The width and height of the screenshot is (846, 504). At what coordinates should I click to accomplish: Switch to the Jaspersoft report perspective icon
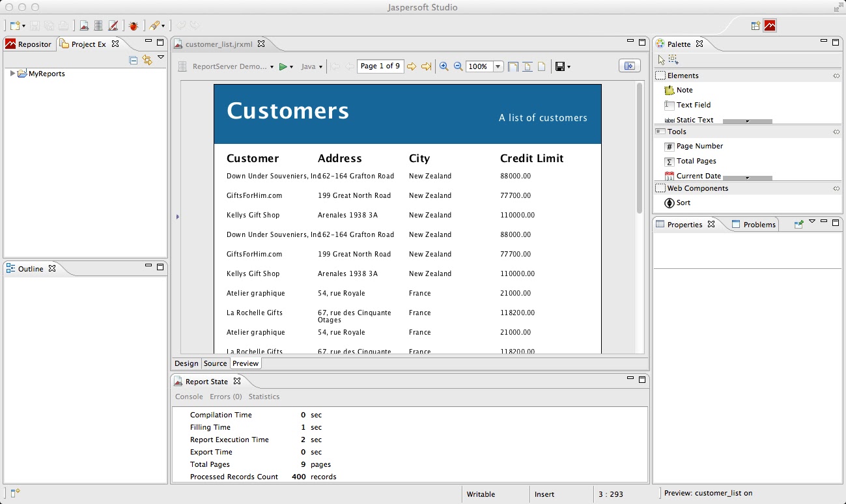click(x=770, y=26)
